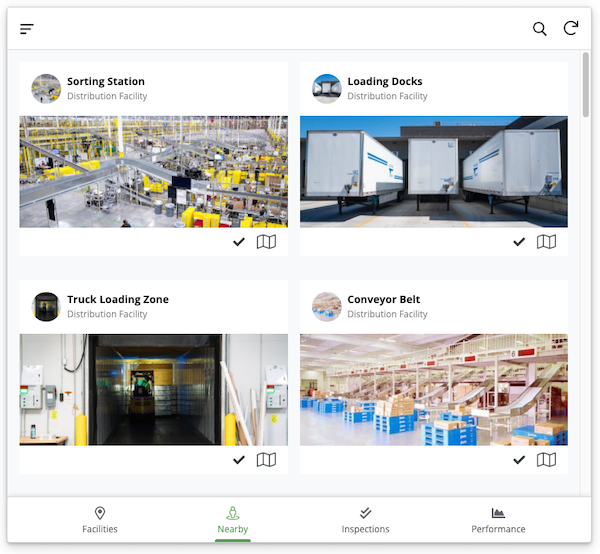Click the checkmark on Conveyor Belt card
The height and width of the screenshot is (554, 600).
[519, 460]
